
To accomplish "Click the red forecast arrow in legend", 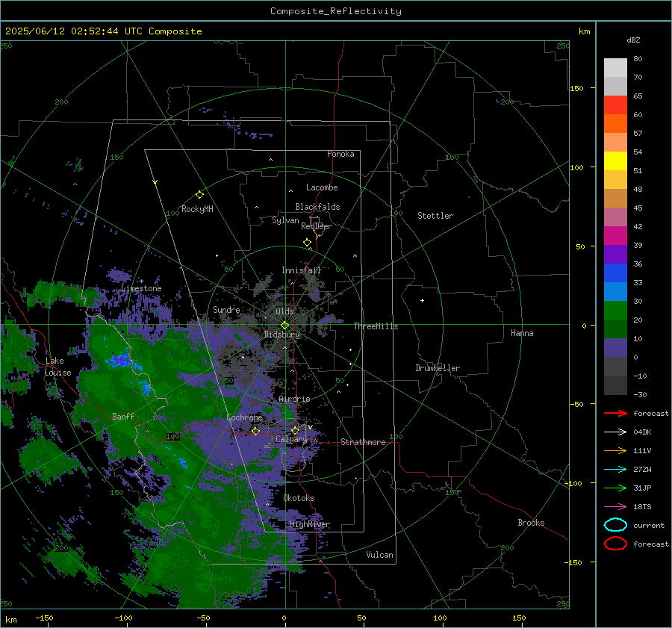I will tap(615, 413).
